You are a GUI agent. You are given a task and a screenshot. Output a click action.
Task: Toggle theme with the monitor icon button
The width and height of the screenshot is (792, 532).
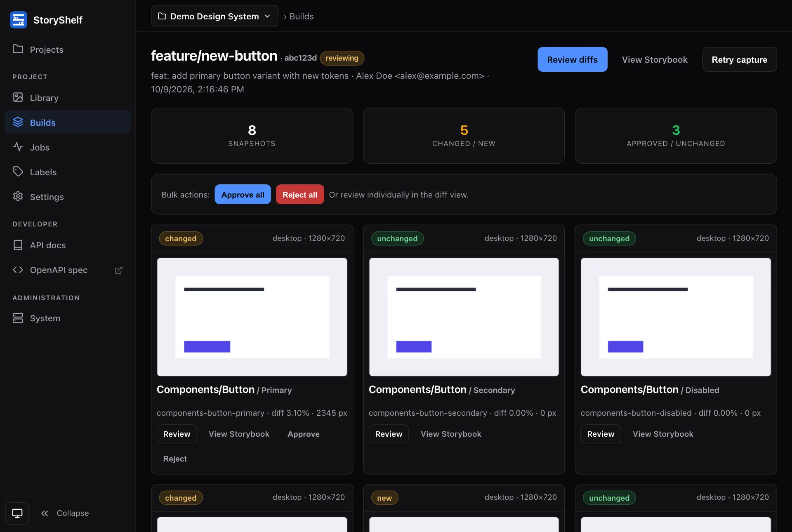[17, 513]
